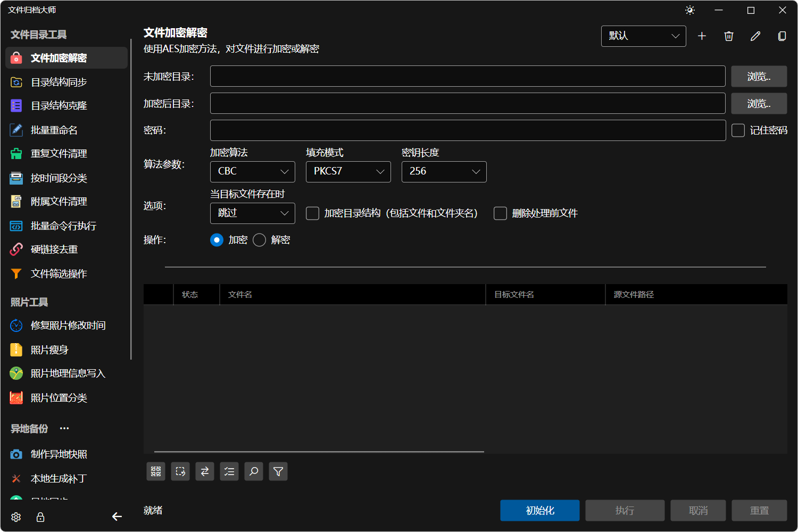Collapse the sidebar with the left arrow
The image size is (798, 532).
point(117,517)
